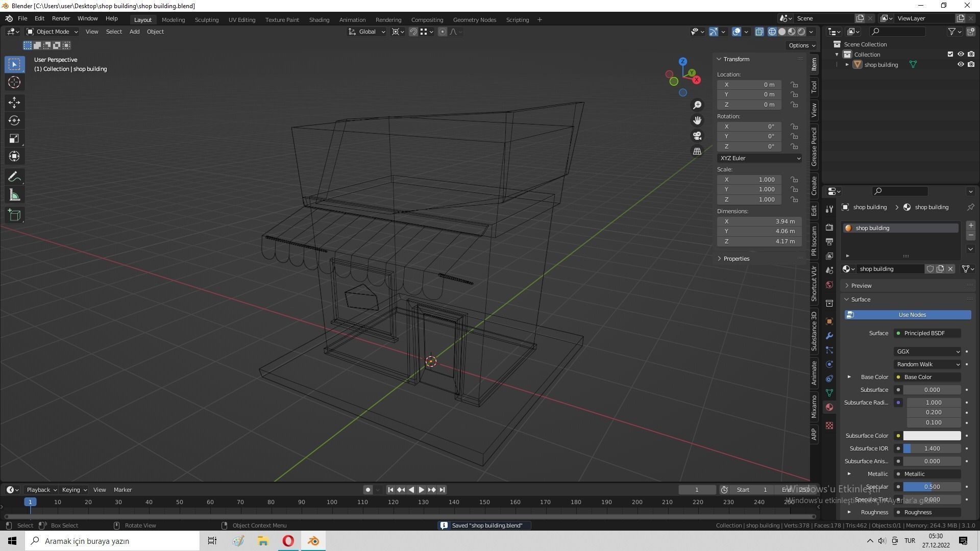Image resolution: width=980 pixels, height=551 pixels.
Task: Unlink the shop building material
Action: point(950,269)
